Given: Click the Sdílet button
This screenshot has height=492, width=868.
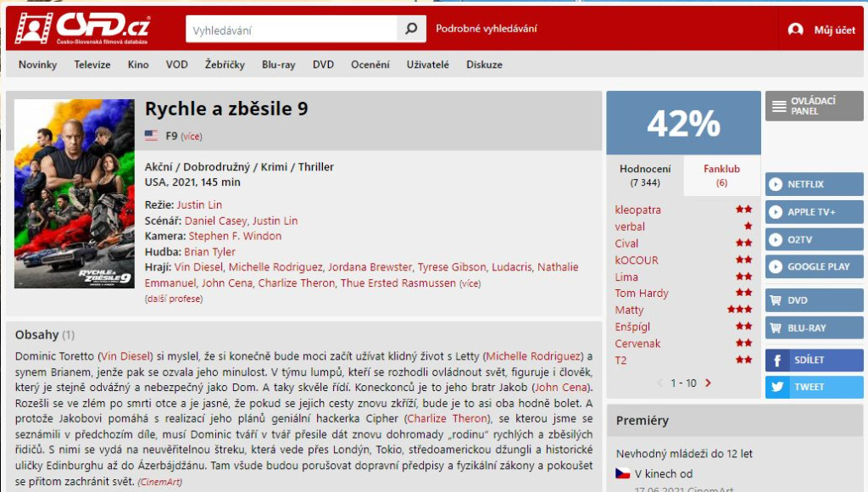Looking at the screenshot, I should 815,361.
